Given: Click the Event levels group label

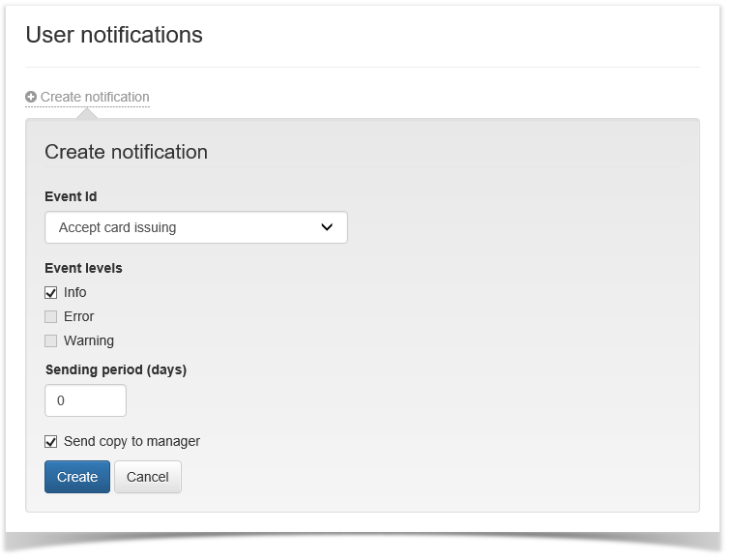Looking at the screenshot, I should [83, 268].
